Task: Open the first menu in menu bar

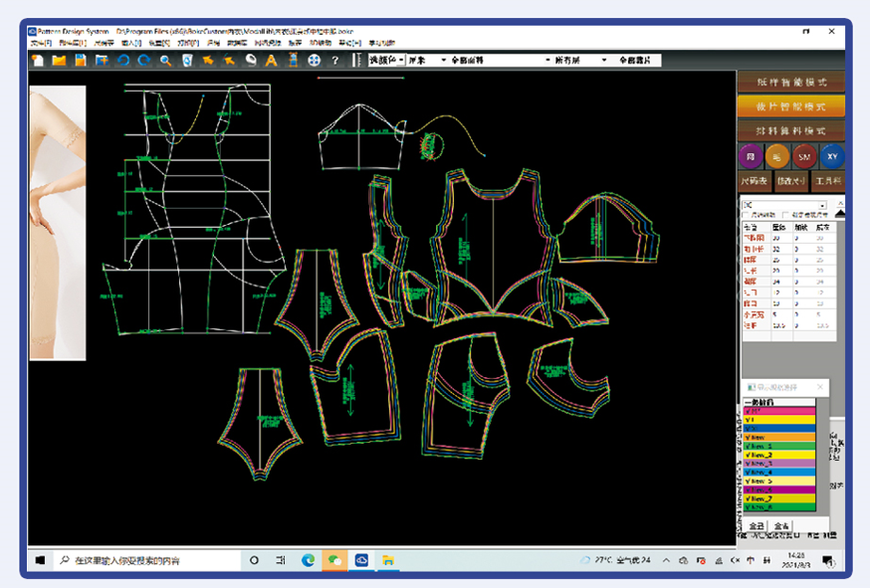Action: [x=41, y=44]
